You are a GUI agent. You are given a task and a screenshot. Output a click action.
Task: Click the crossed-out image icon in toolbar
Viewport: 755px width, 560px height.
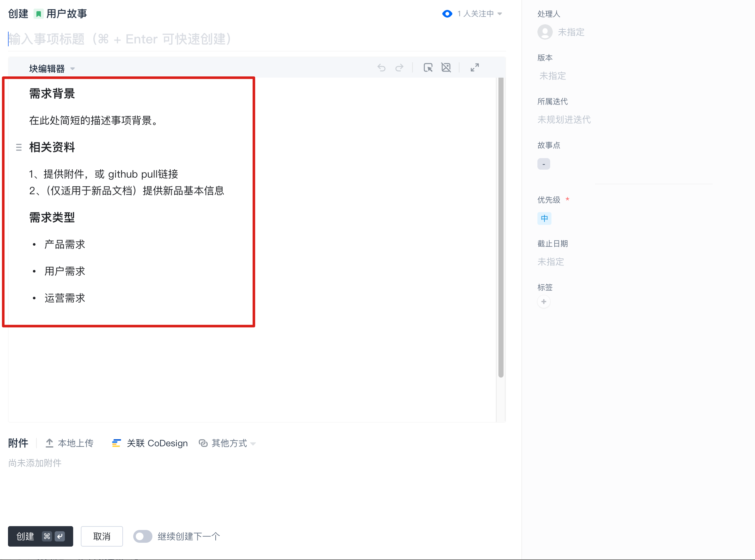(446, 68)
